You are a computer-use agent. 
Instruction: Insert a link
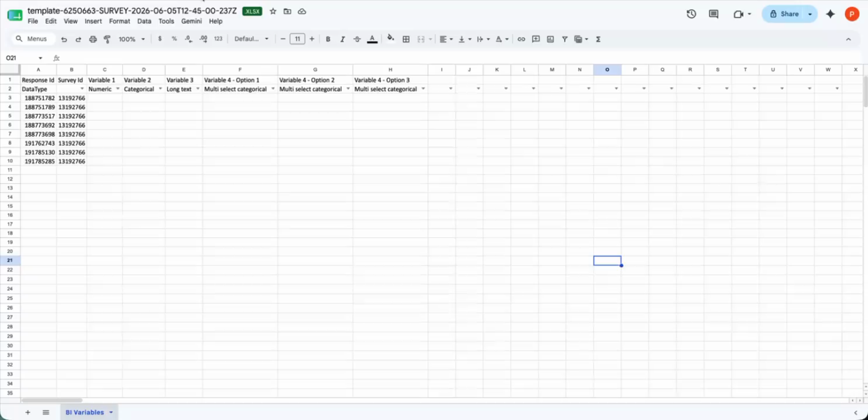[x=521, y=39]
